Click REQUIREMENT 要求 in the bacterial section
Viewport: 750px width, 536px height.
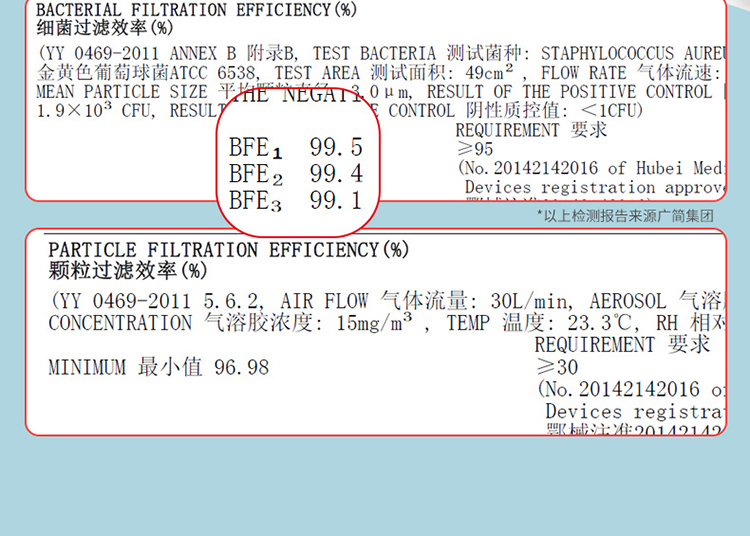[x=522, y=130]
